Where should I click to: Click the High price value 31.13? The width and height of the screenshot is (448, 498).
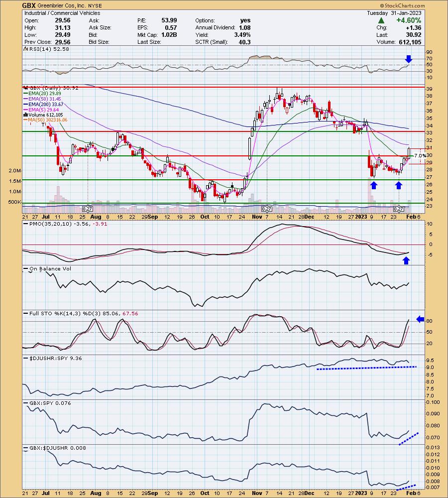click(x=63, y=27)
